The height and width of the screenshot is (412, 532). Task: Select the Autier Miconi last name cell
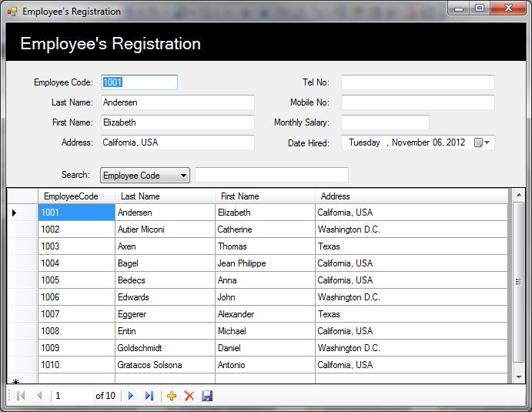coord(166,229)
